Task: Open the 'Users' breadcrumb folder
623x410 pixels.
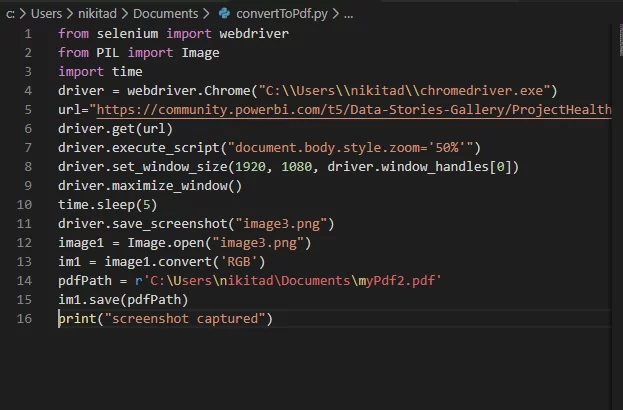Action: pos(46,14)
